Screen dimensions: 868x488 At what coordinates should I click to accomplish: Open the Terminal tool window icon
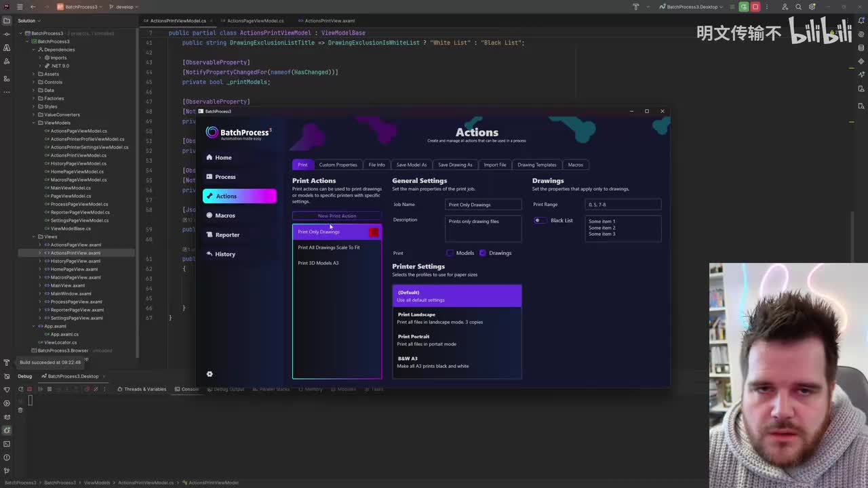(7, 444)
